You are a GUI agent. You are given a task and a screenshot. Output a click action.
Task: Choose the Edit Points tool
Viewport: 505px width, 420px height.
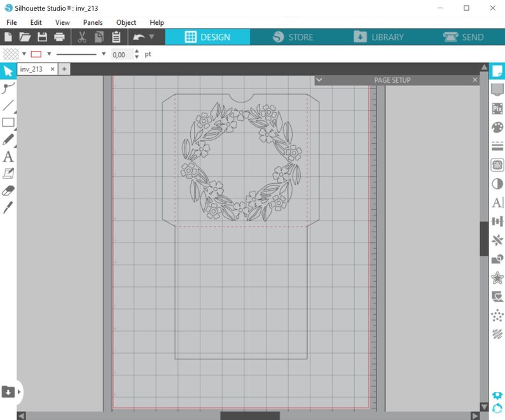[x=8, y=88]
